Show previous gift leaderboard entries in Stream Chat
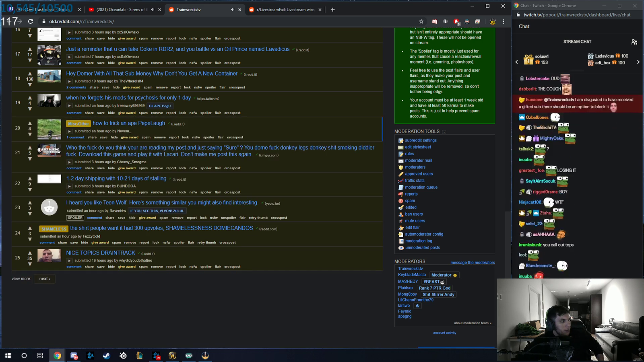 coord(517,62)
